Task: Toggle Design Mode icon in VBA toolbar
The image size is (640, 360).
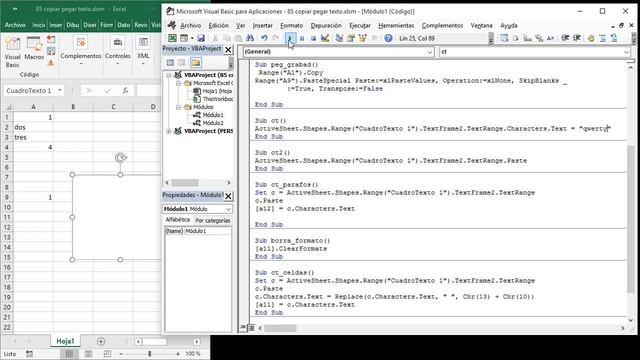Action: [325, 38]
